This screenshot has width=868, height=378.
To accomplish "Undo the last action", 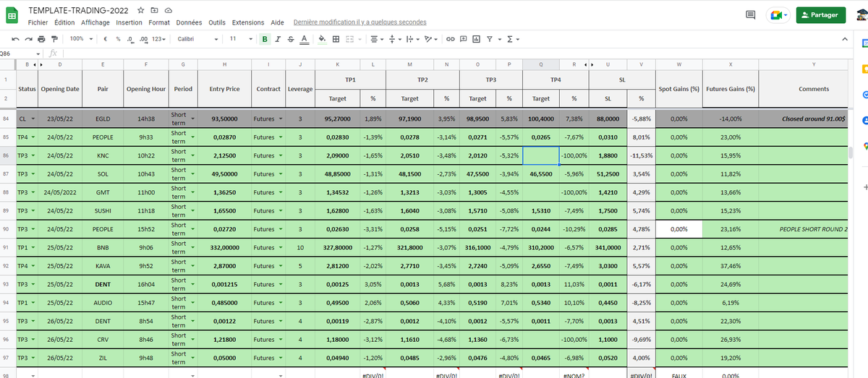I will pyautogui.click(x=16, y=38).
